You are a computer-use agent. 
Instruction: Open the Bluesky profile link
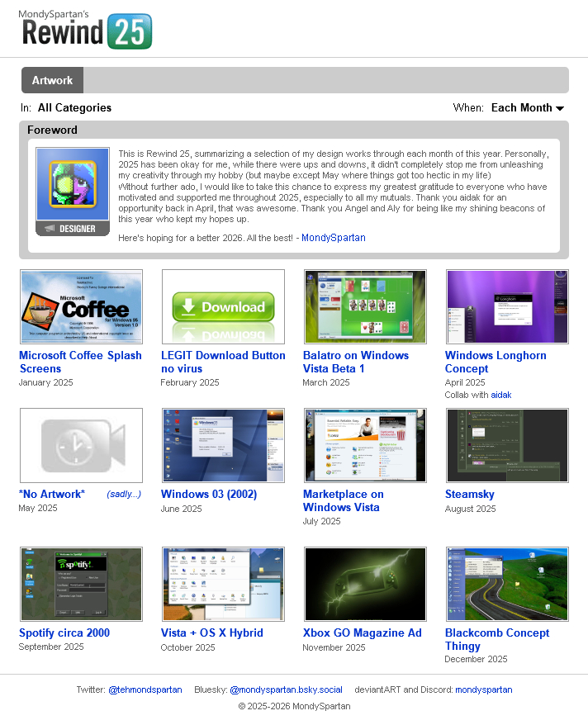click(286, 689)
